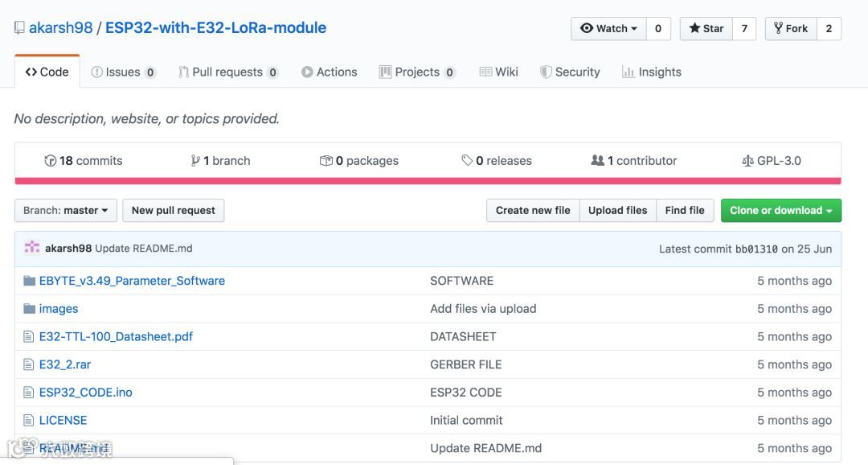Expand the Branch: master selector
Screen dimensions: 868x465
click(x=66, y=211)
